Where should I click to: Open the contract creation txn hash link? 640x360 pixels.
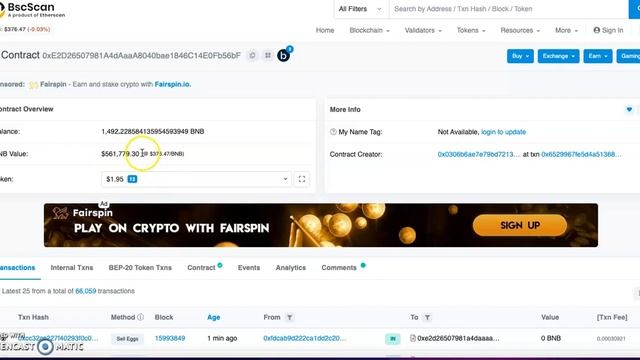pyautogui.click(x=581, y=154)
